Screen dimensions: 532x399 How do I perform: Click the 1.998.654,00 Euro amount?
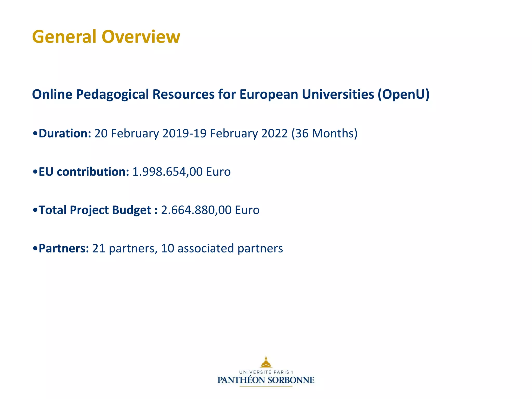tap(181, 172)
